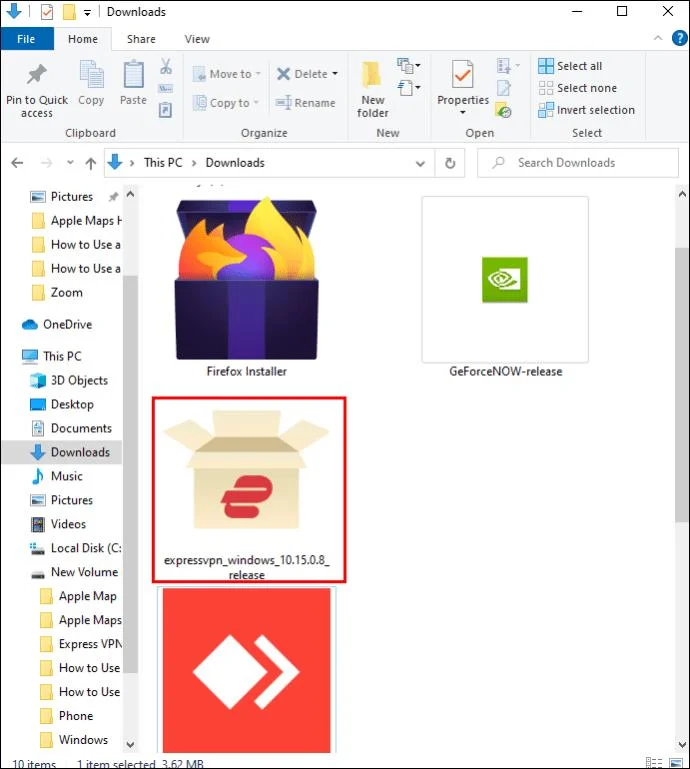This screenshot has width=690, height=769.
Task: Switch to the View ribbon tab
Action: click(x=197, y=39)
